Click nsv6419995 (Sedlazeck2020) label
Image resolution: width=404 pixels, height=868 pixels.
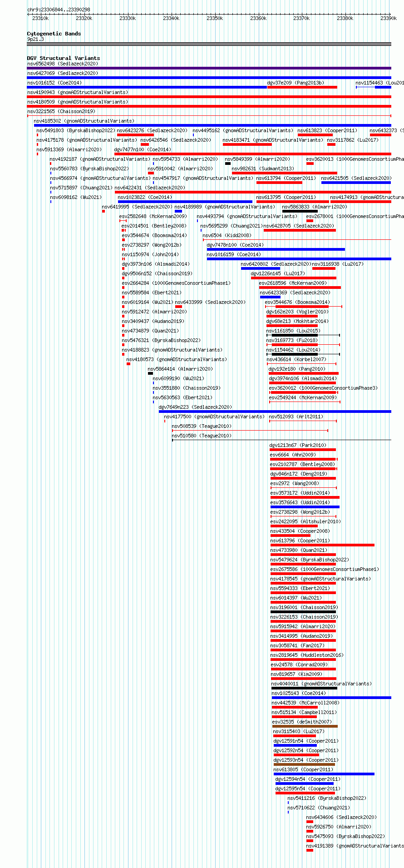coord(137,207)
